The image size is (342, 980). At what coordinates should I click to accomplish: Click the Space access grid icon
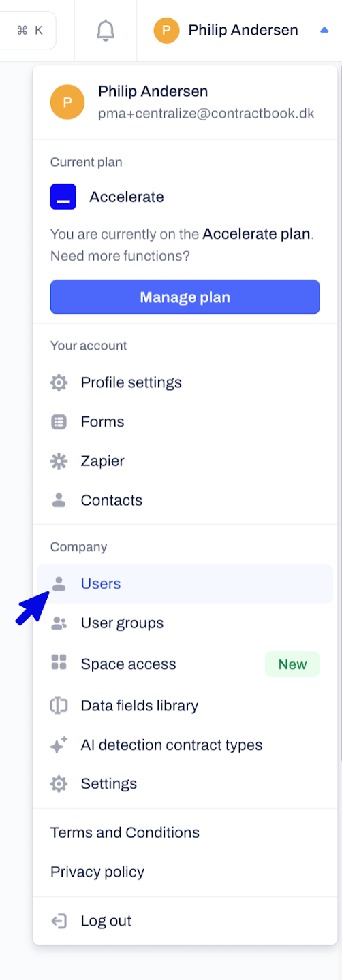tap(59, 663)
